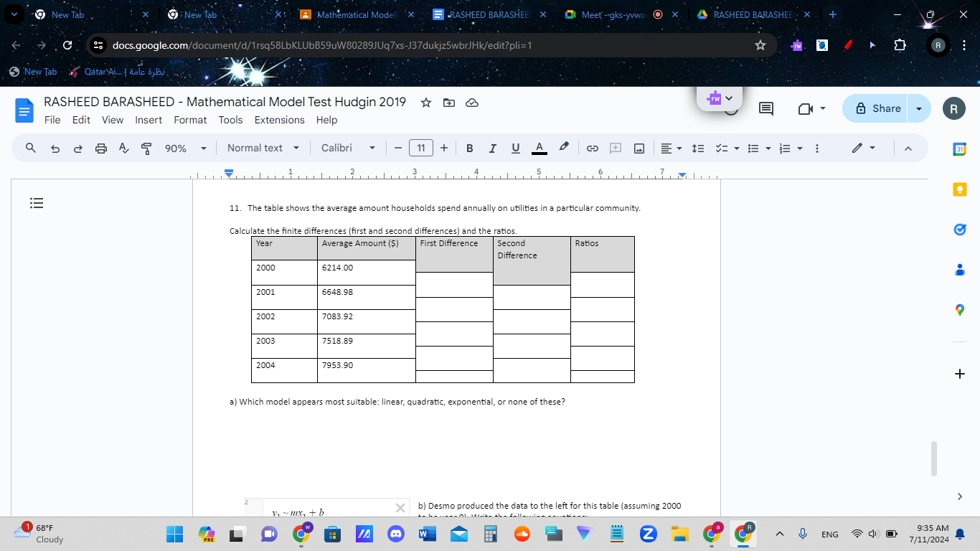Show more toolbar options
Viewport: 980px width, 551px height.
[816, 148]
